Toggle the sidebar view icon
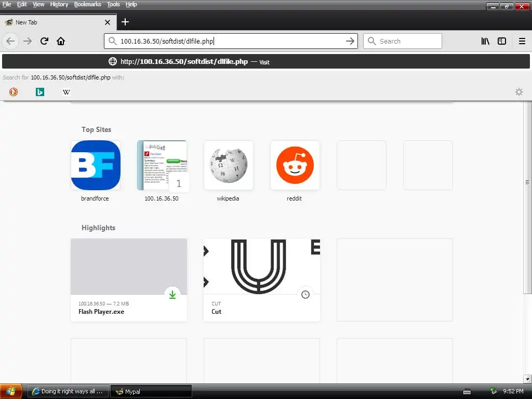The width and height of the screenshot is (532, 399). point(502,41)
